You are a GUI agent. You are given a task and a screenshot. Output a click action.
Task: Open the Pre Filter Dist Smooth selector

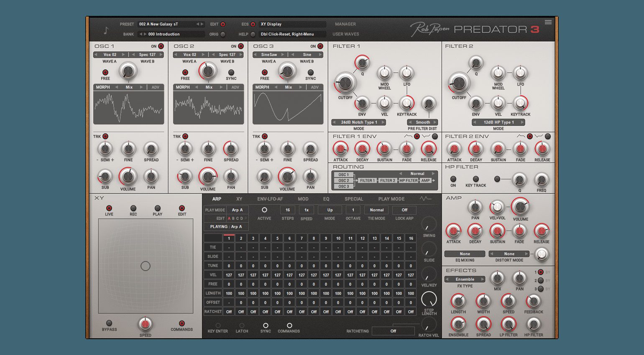click(x=423, y=122)
